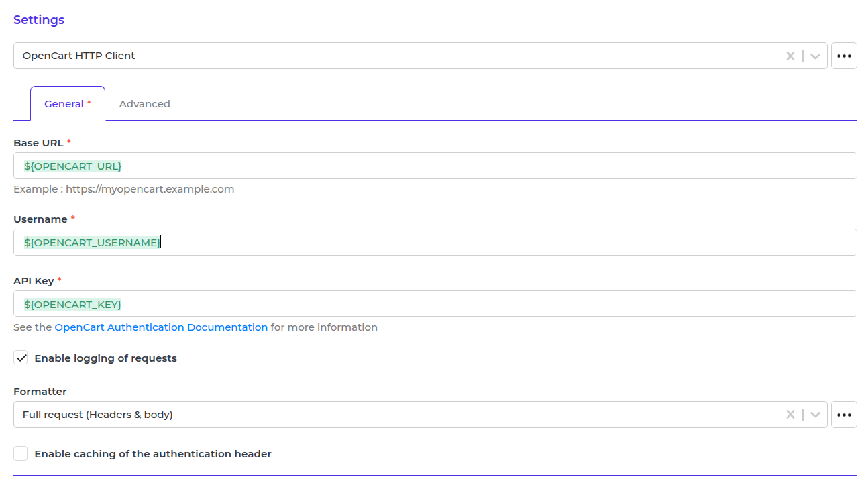Clear the OpenCart HTTP Client selection
This screenshot has width=868, height=489.
point(790,56)
